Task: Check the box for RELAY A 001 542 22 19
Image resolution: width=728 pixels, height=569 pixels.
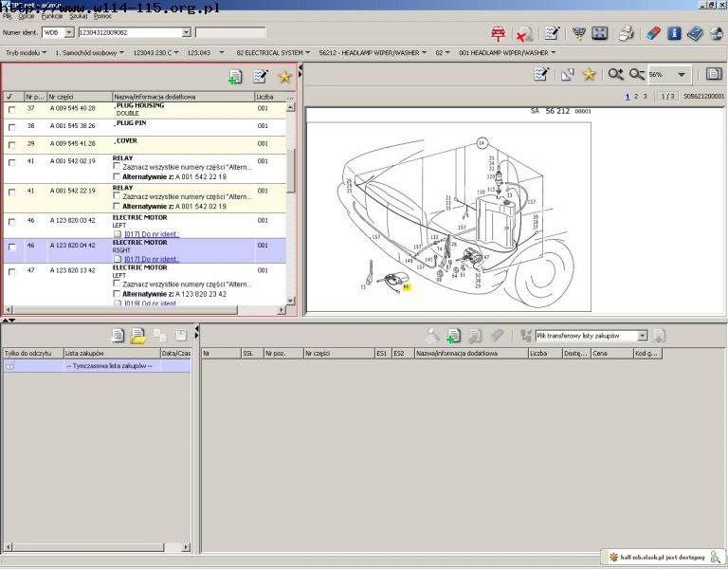Action: [x=11, y=193]
